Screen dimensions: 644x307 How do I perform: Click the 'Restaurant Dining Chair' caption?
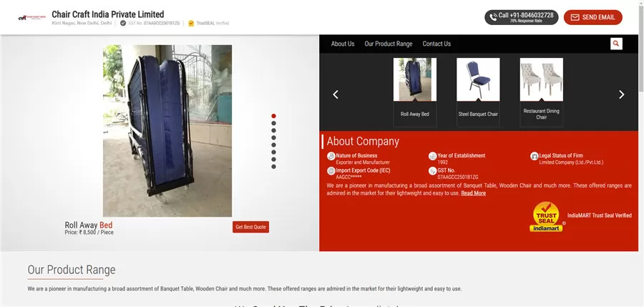click(542, 114)
